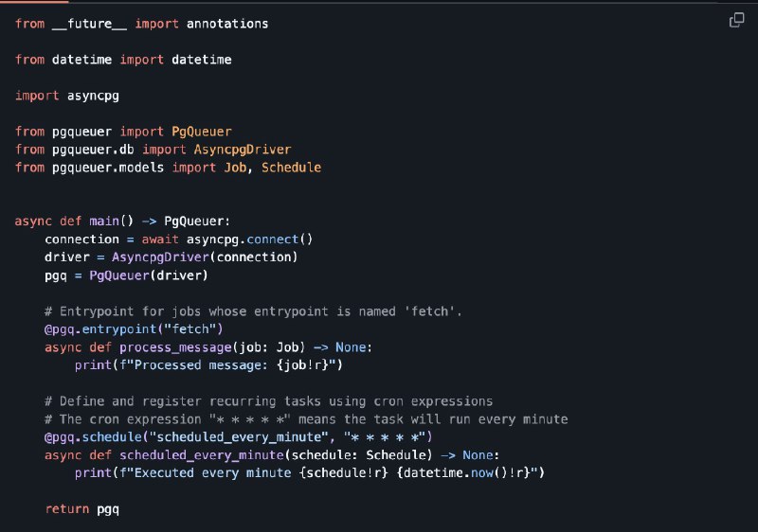Screen dimensions: 758x532
Task: Click 'Schedule' in the pgqueuer.models import
Action: 291,168
